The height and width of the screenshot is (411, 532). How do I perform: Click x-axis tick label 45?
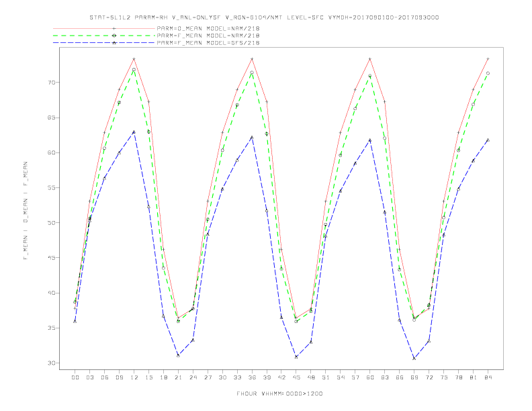(296, 377)
